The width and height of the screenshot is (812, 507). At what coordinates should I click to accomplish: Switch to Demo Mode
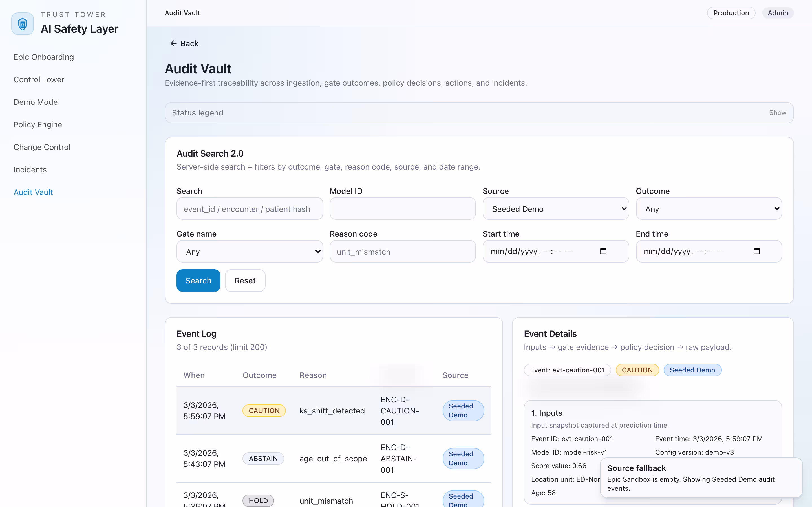[x=36, y=102]
